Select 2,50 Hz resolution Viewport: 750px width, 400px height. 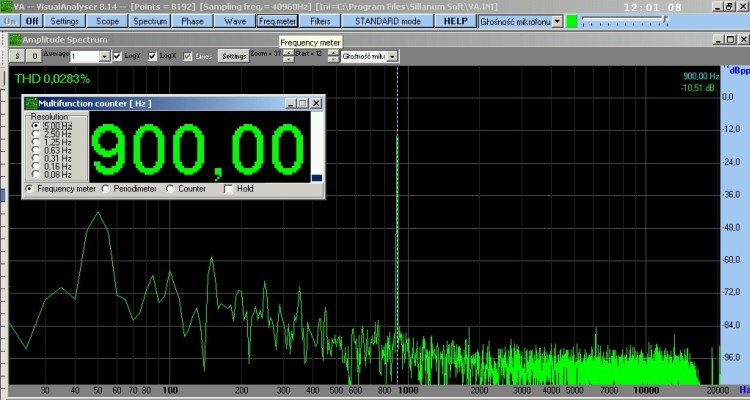coord(35,133)
